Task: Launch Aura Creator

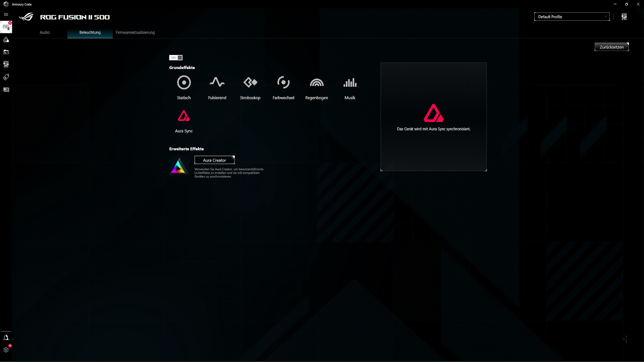Action: [x=214, y=160]
